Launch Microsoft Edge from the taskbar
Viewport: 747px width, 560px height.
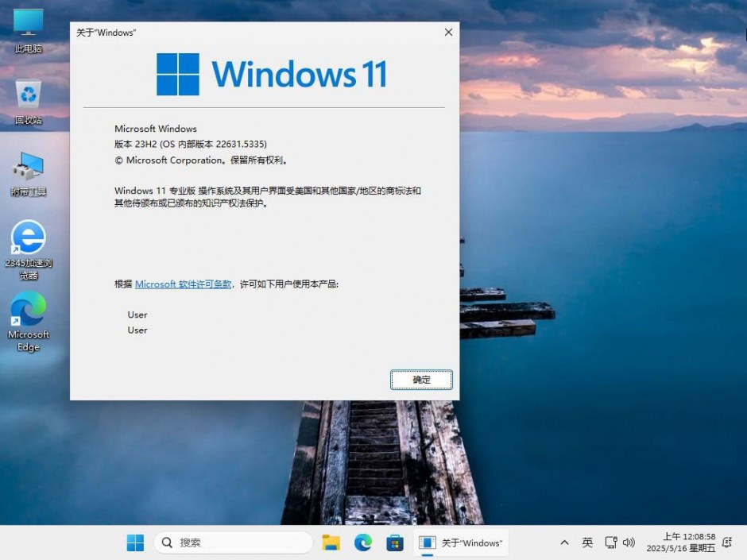click(363, 543)
